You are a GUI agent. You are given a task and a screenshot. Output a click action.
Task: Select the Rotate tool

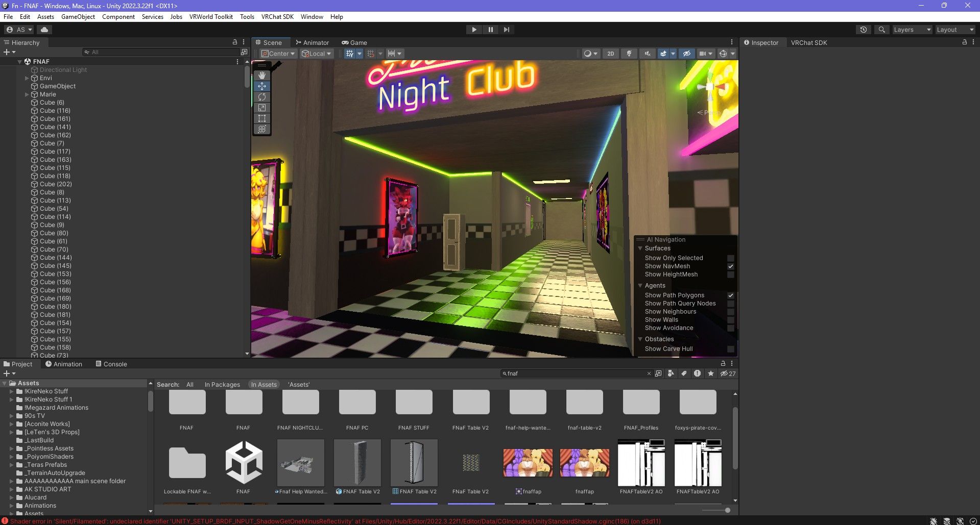coord(262,97)
